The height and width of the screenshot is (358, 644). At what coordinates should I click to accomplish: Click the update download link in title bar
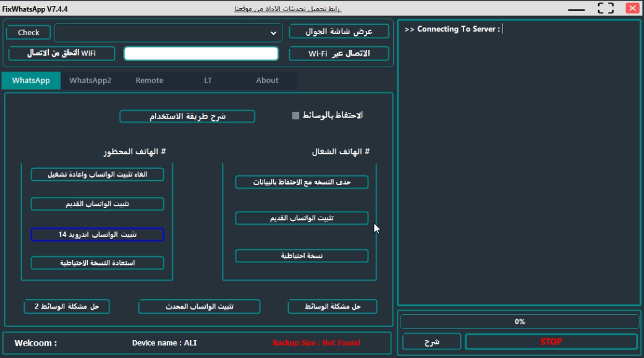(287, 9)
